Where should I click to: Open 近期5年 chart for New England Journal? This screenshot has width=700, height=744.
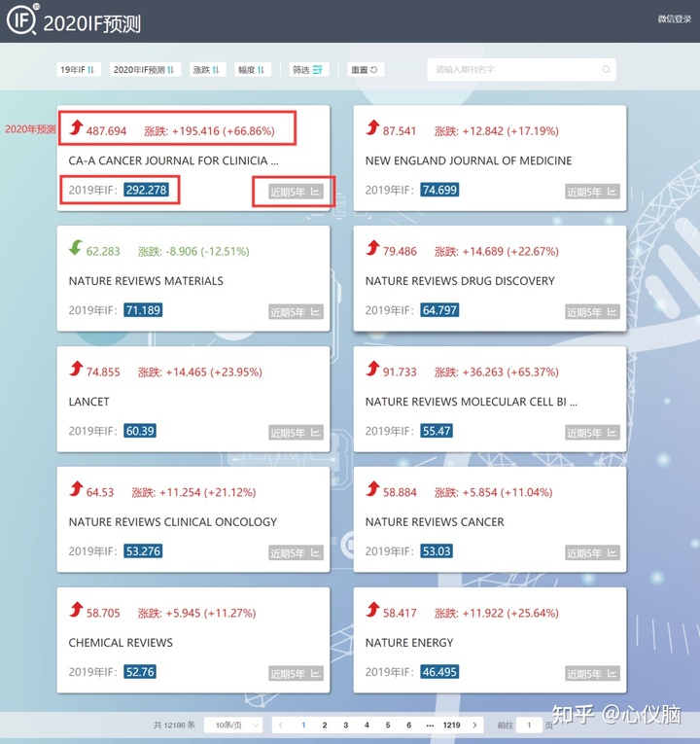tap(592, 192)
